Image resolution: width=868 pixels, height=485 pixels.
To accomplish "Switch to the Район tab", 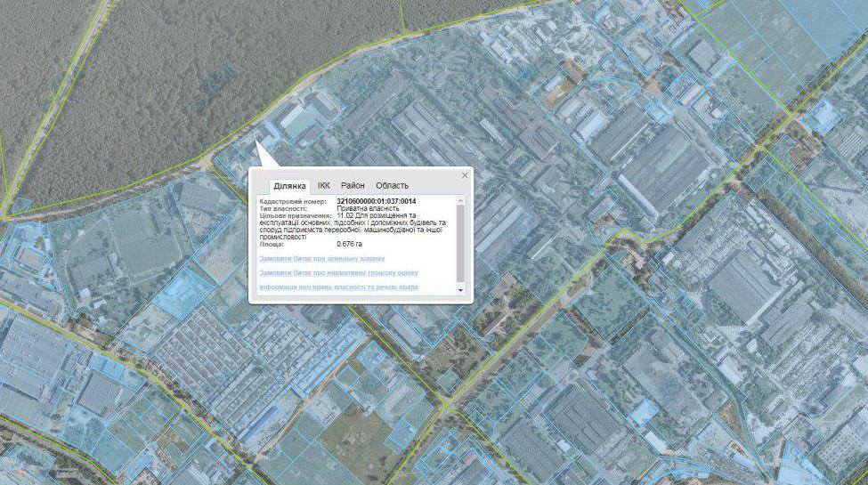I will [x=353, y=185].
